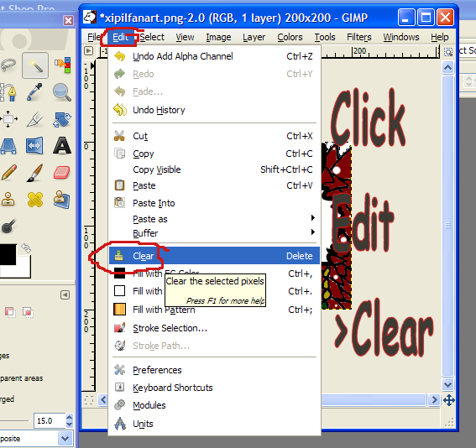Swap foreground and background colors
Screen dimensions: 476x448
[x=26, y=248]
